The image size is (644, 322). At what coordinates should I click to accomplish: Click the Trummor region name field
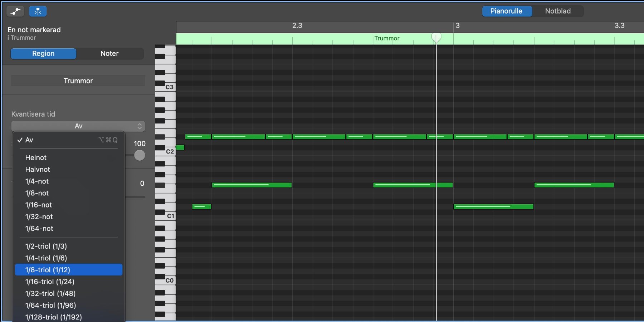pyautogui.click(x=78, y=81)
